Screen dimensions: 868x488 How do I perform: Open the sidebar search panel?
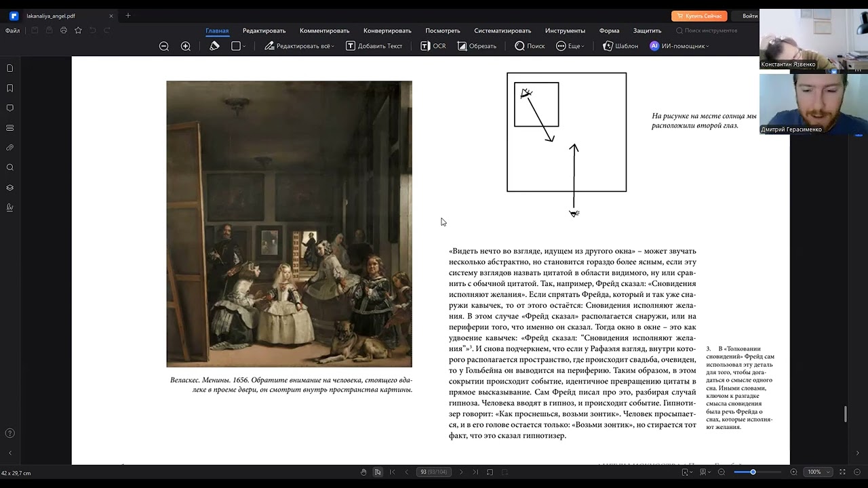point(9,167)
